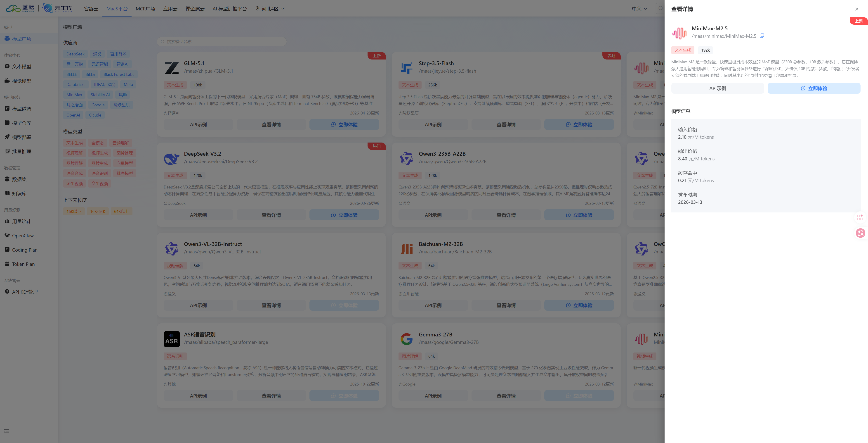The height and width of the screenshot is (443, 868).
Task: Click the API KEY管理 shield icon
Action: (7, 292)
